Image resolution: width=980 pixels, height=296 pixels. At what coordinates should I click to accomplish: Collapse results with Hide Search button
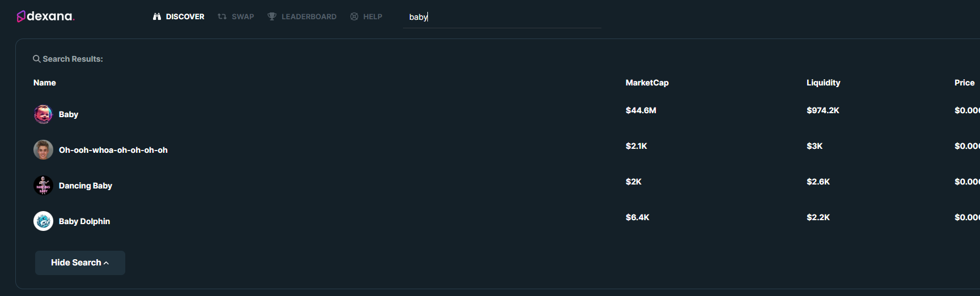80,263
